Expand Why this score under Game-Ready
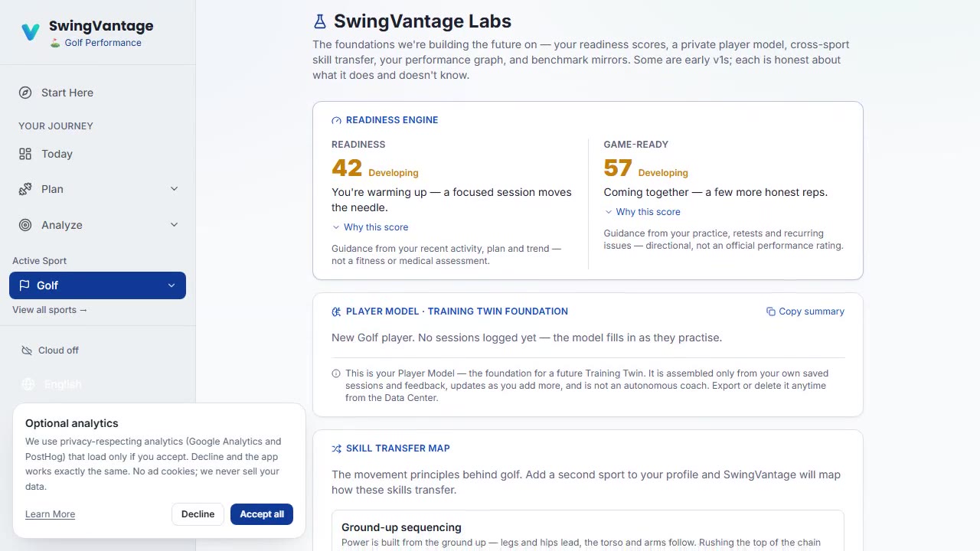Image resolution: width=980 pixels, height=551 pixels. click(642, 212)
